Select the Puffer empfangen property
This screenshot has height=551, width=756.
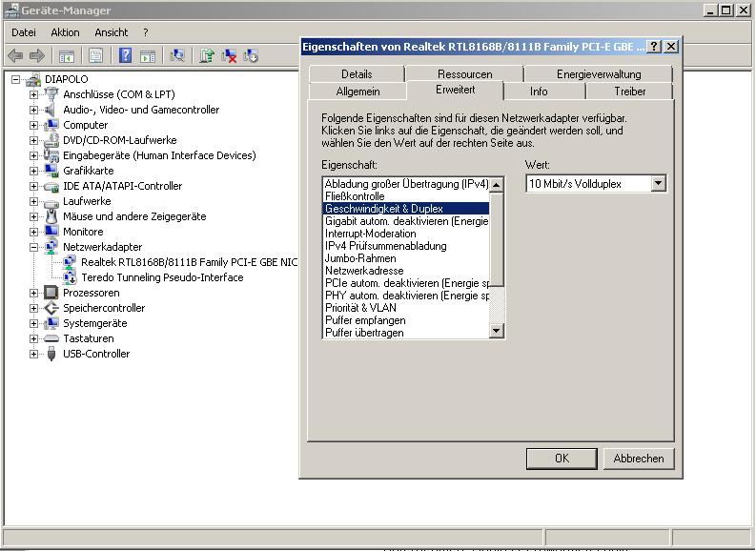[x=405, y=320]
